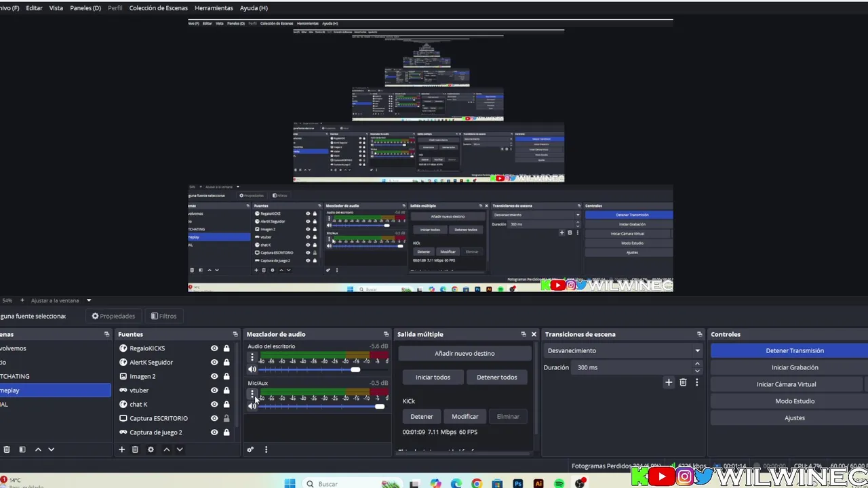
Task: Open the Windows Start menu
Action: [x=290, y=483]
